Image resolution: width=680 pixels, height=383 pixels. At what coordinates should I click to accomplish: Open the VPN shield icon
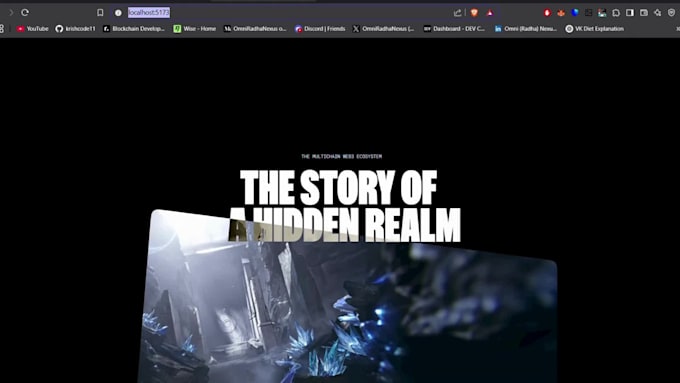pyautogui.click(x=671, y=13)
